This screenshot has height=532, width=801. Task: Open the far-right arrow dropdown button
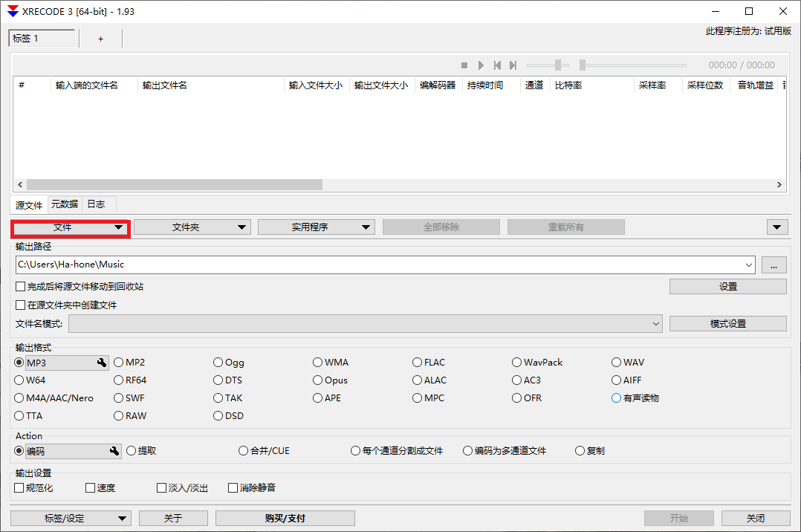click(x=777, y=227)
